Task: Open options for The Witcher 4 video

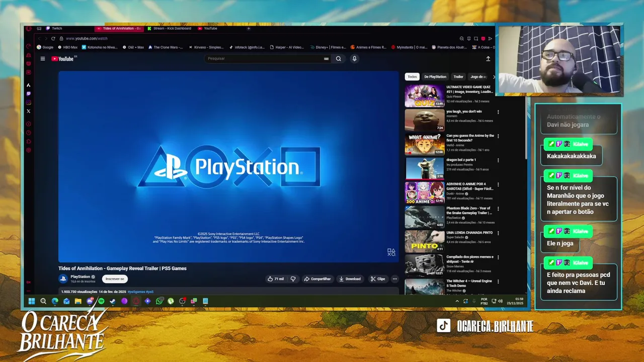Action: coord(498,281)
